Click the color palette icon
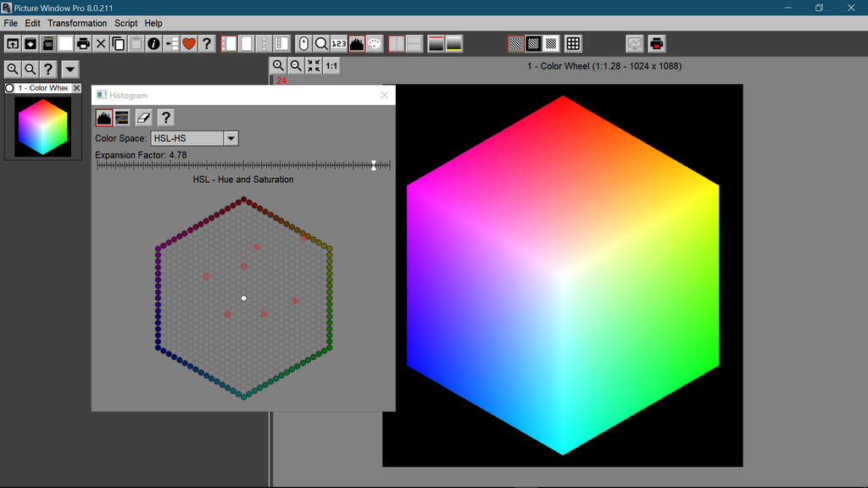The width and height of the screenshot is (868, 488). [x=375, y=44]
